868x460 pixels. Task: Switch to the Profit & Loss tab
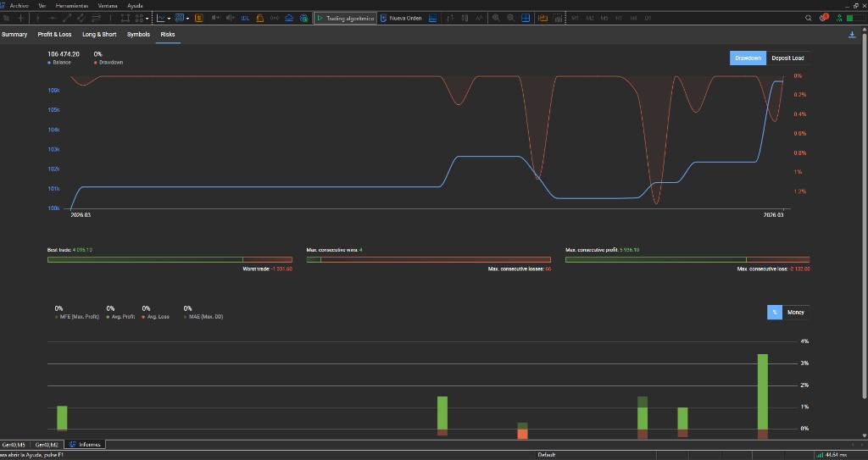point(54,35)
